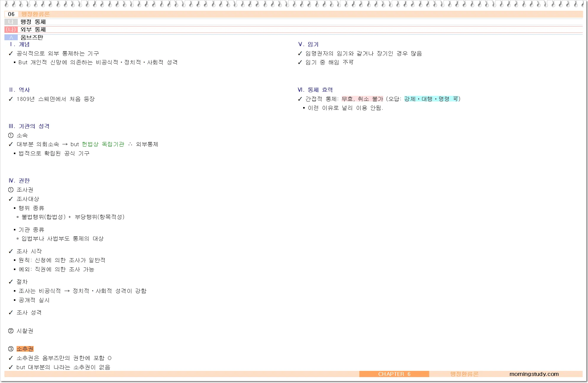Click the 외부 통제 heading row
Screen dimensions: 588x383
pyautogui.click(x=293, y=30)
